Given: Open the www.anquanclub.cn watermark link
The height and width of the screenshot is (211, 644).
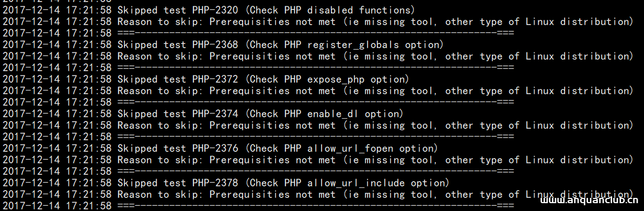Looking at the screenshot, I should [589, 201].
